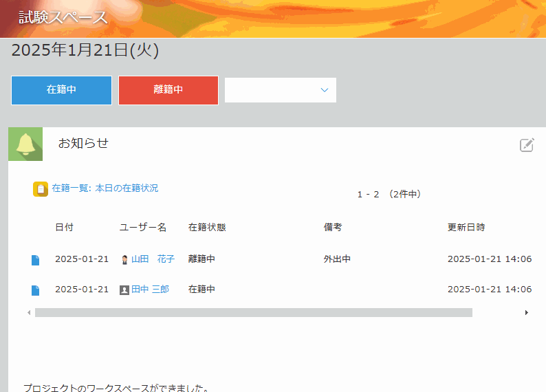
Task: Click the left arrow of the horizontal scrollbar
Action: (x=29, y=312)
